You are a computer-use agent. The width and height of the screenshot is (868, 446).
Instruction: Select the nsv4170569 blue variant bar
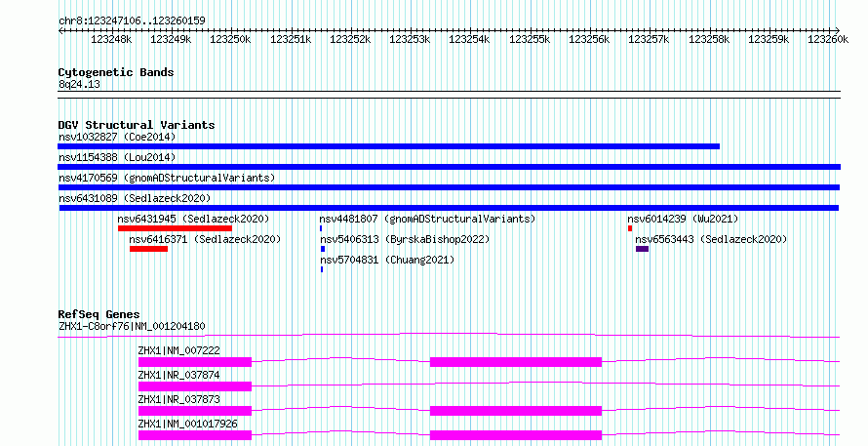click(x=449, y=187)
